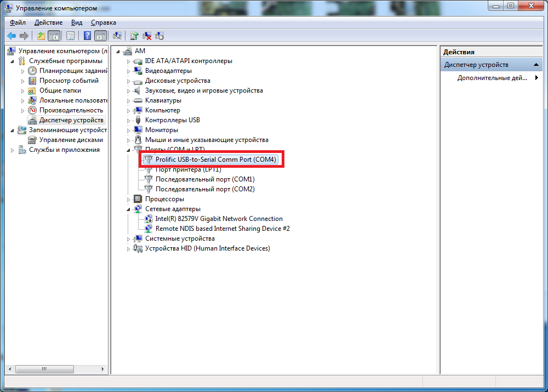Expand the Видеоадаптеры device category
Image resolution: width=548 pixels, height=392 pixels.
pos(129,71)
